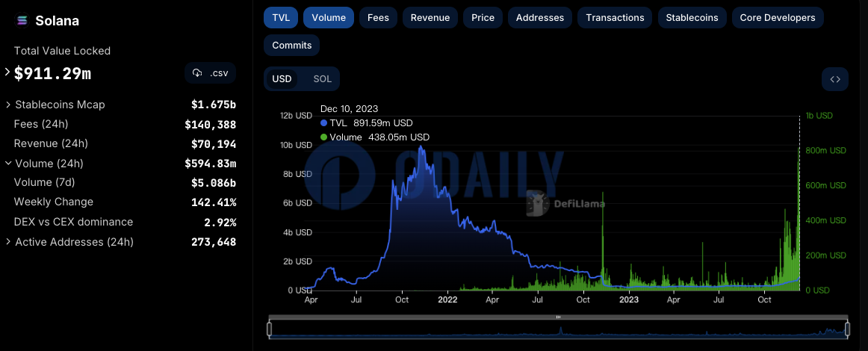Click the 2023 label on the time axis
Image resolution: width=868 pixels, height=351 pixels.
coord(628,300)
